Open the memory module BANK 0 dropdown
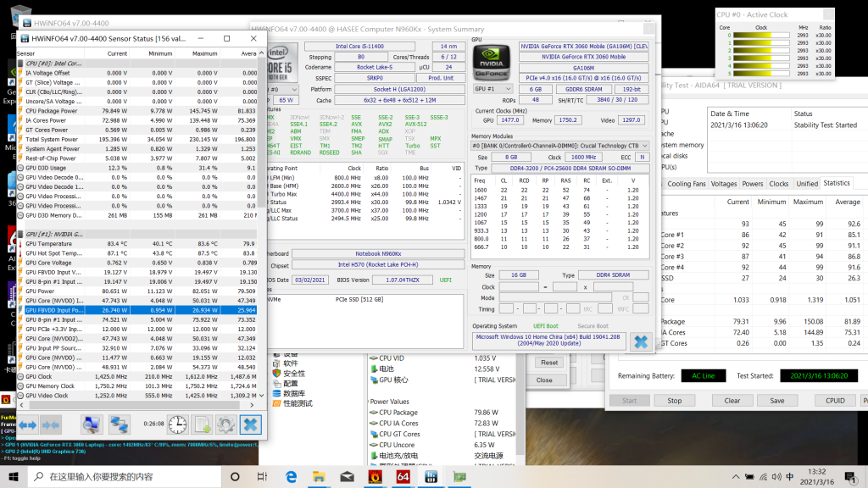The image size is (868, 488). (559, 146)
